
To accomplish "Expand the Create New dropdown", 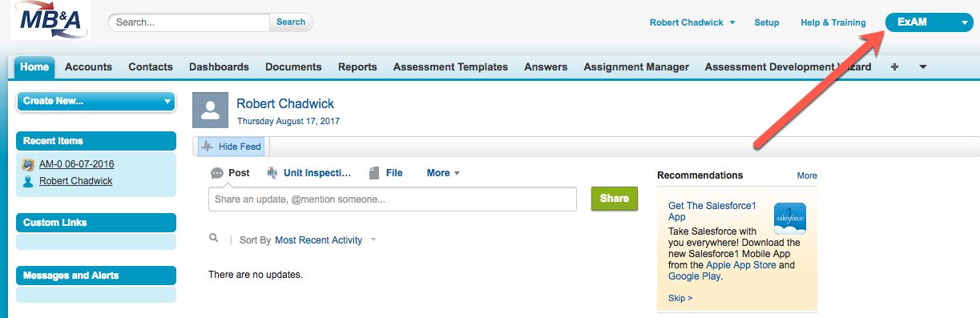I will [x=95, y=101].
